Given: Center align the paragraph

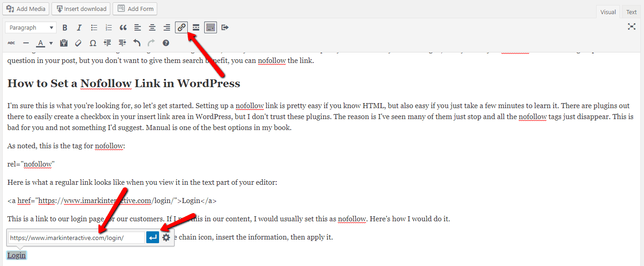Looking at the screenshot, I should (152, 27).
